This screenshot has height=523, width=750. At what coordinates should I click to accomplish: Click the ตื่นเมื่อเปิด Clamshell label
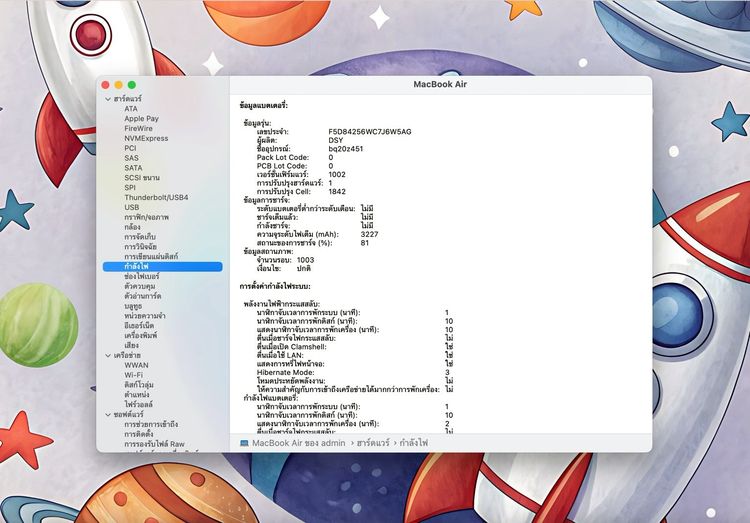[292, 346]
